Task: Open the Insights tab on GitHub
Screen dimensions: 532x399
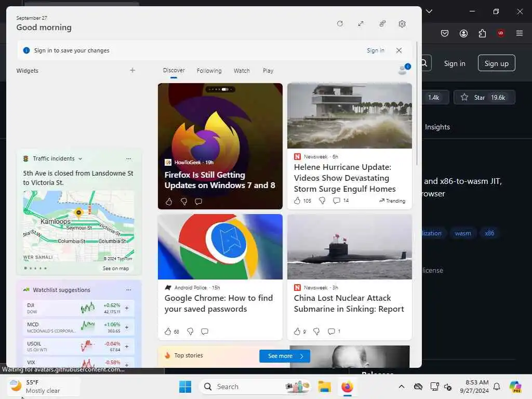Action: click(x=437, y=127)
